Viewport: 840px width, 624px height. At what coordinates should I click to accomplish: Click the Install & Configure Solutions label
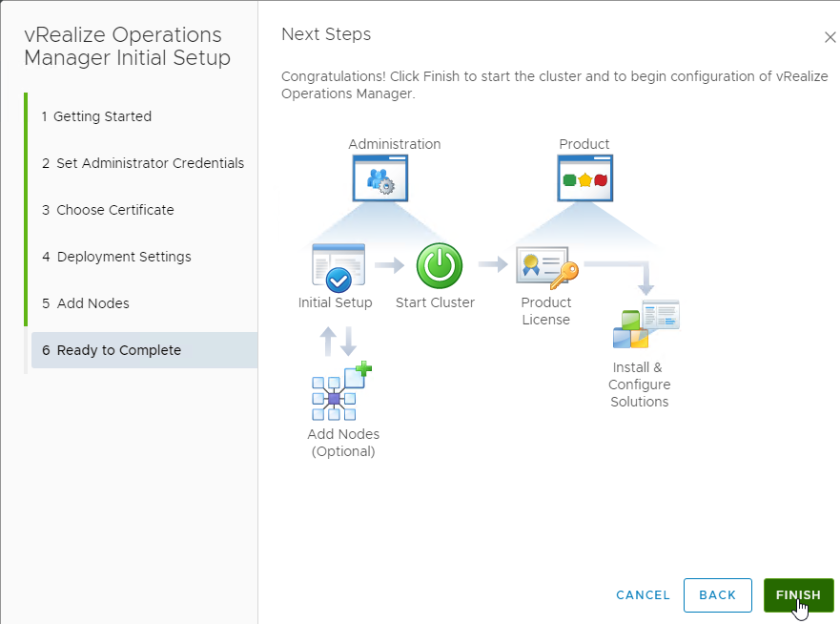639,385
